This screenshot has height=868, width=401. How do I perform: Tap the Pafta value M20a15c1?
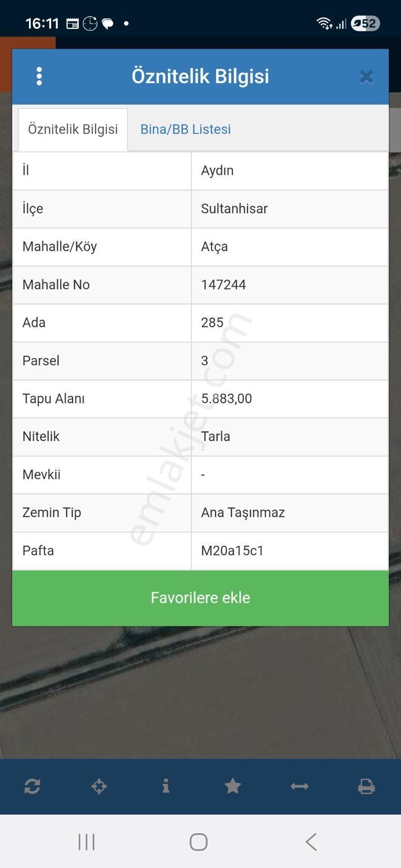pos(233,551)
